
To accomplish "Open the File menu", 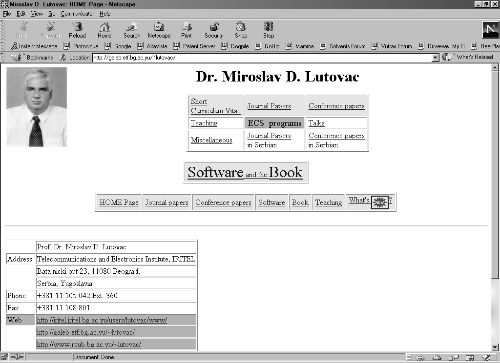I will coord(7,14).
